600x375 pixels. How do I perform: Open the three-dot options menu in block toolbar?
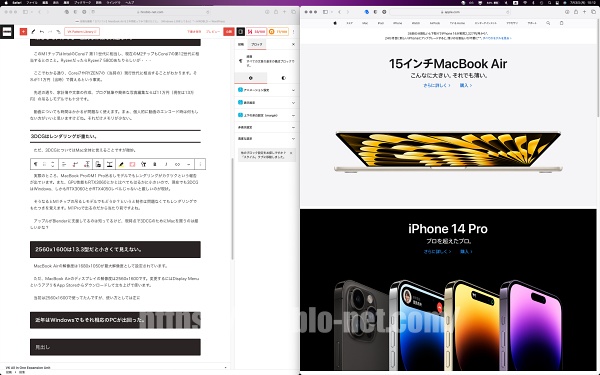(200, 164)
